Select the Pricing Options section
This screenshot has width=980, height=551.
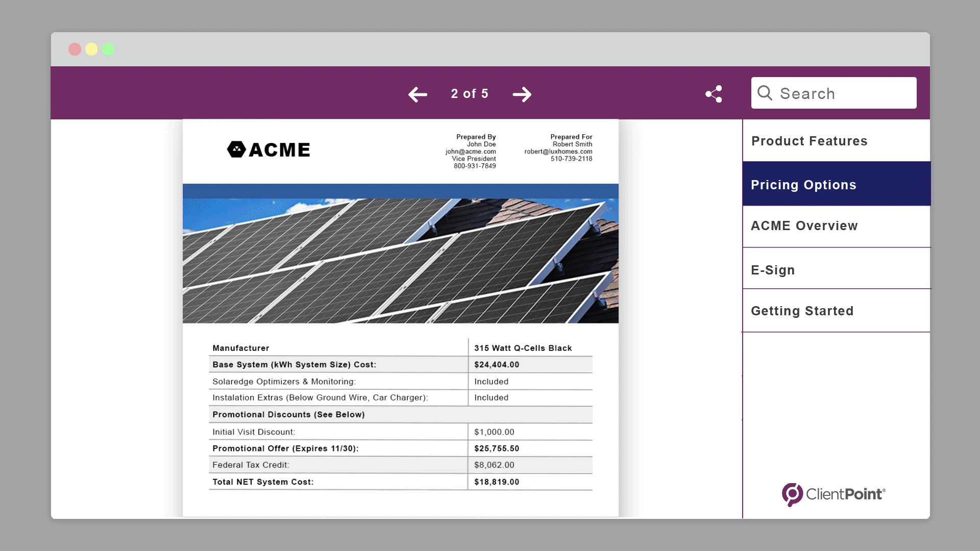click(x=803, y=185)
